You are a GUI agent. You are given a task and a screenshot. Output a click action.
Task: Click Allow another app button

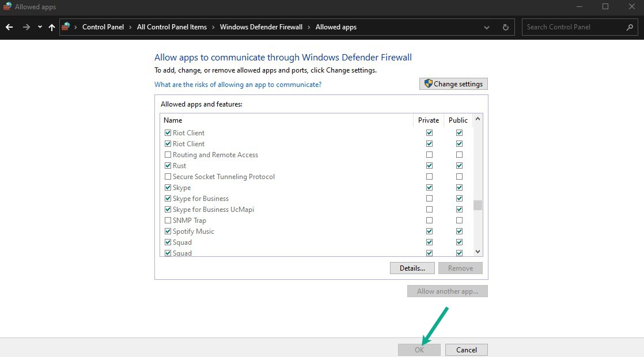pyautogui.click(x=448, y=291)
